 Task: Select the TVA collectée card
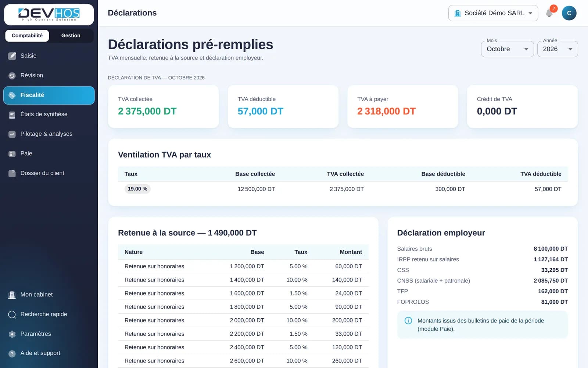point(164,107)
